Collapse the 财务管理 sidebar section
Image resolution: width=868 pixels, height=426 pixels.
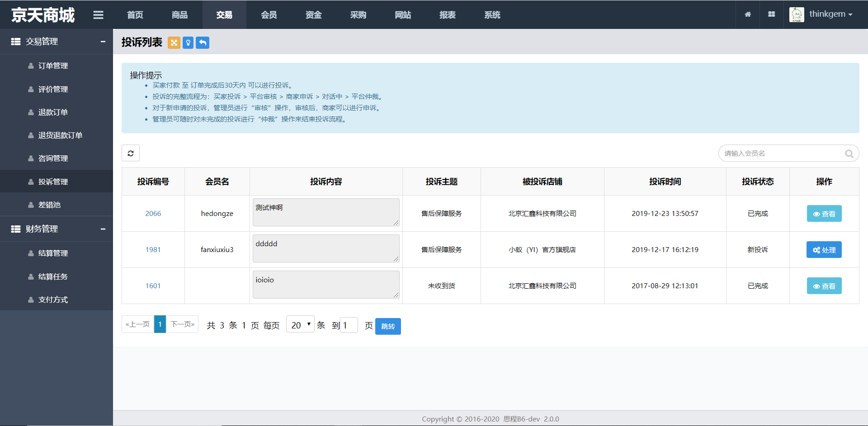pos(57,229)
